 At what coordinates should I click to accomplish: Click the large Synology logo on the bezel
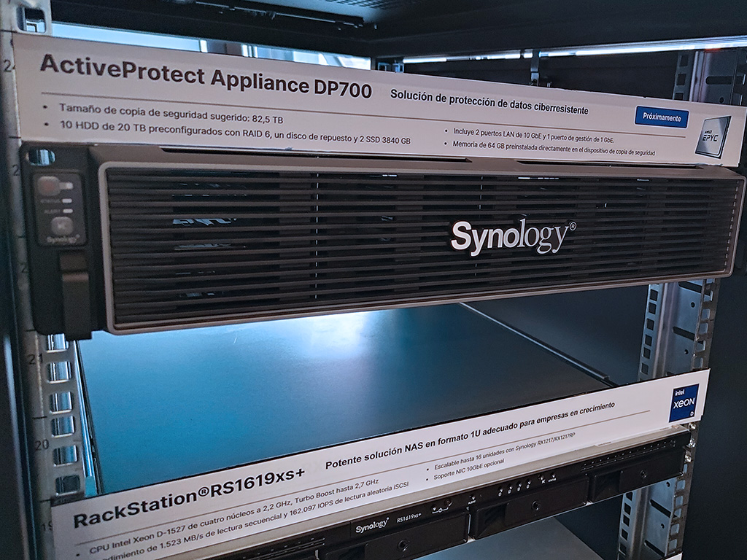pos(513,237)
